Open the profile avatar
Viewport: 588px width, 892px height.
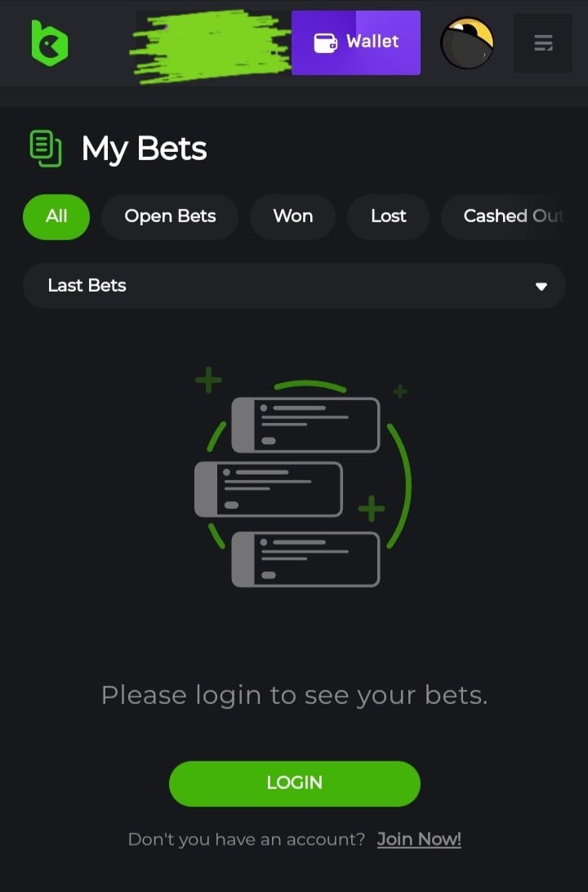tap(467, 42)
